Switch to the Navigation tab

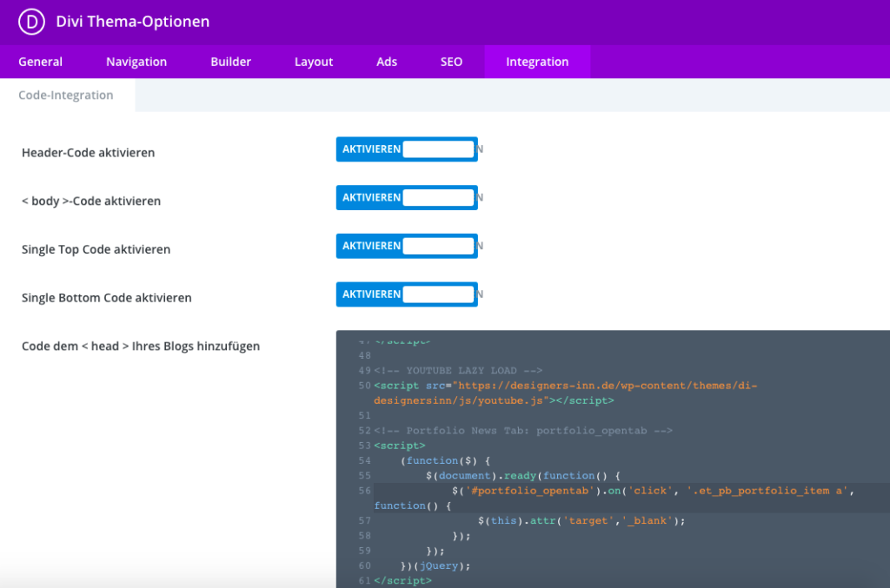coord(136,62)
